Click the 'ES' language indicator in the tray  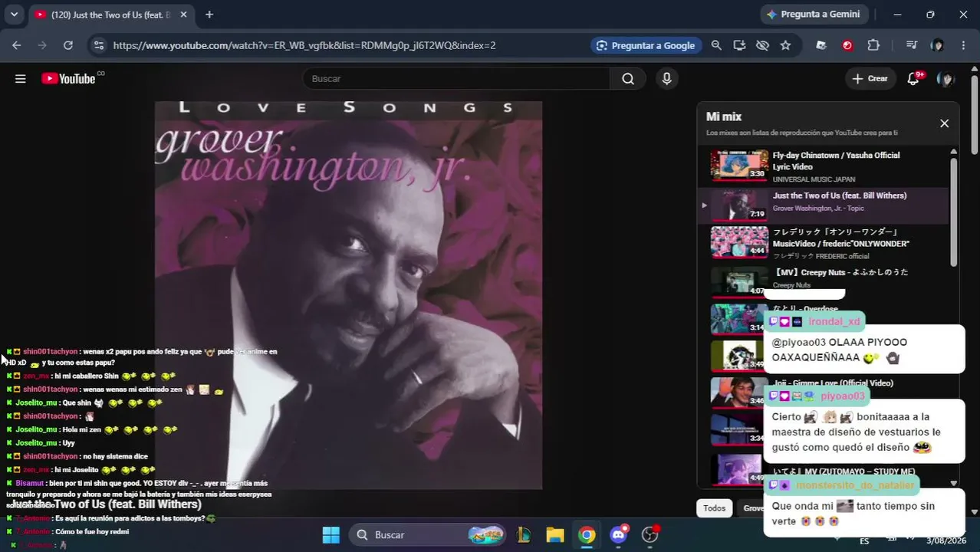click(864, 540)
